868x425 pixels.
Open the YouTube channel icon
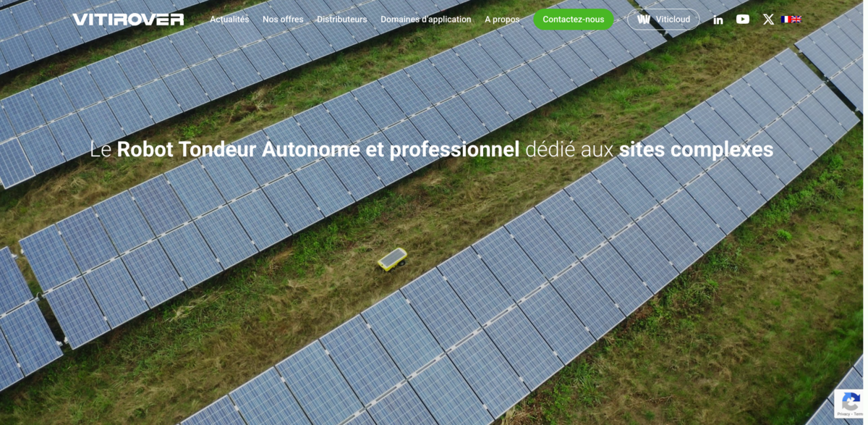point(743,19)
